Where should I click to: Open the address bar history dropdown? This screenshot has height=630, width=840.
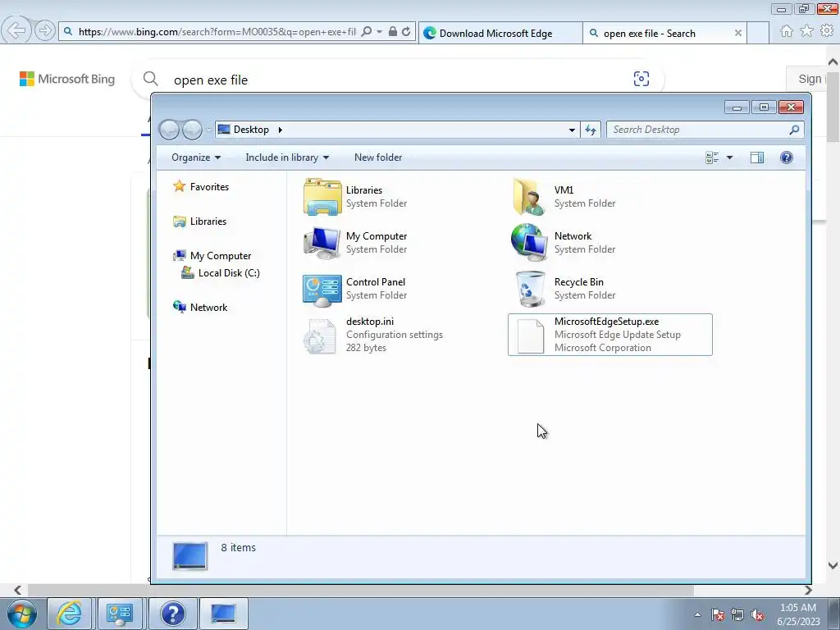coord(572,130)
